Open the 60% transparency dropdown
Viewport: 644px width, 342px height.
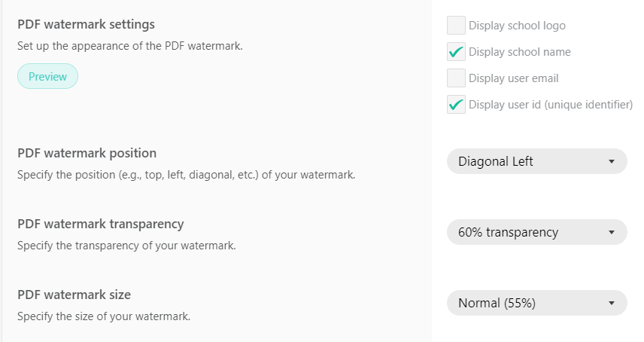click(x=536, y=232)
